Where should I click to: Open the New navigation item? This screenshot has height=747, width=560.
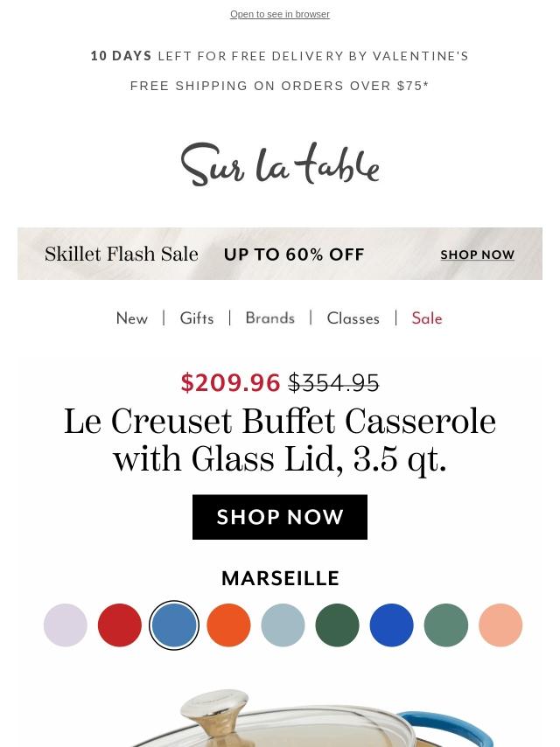132,318
